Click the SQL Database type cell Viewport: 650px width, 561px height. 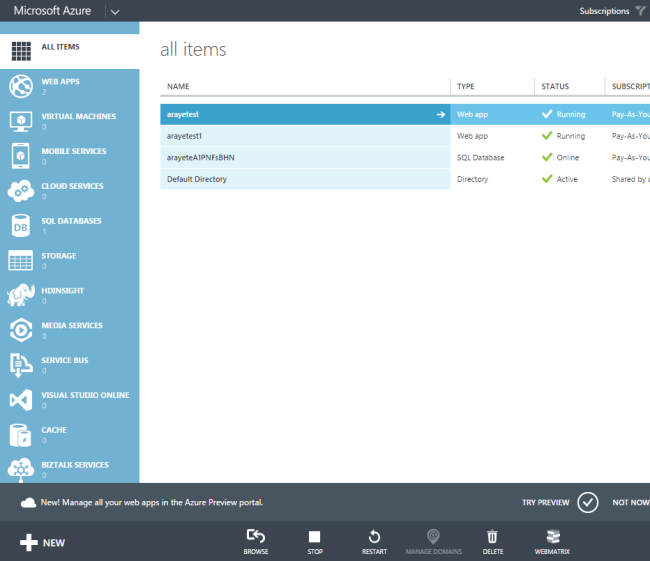[480, 158]
